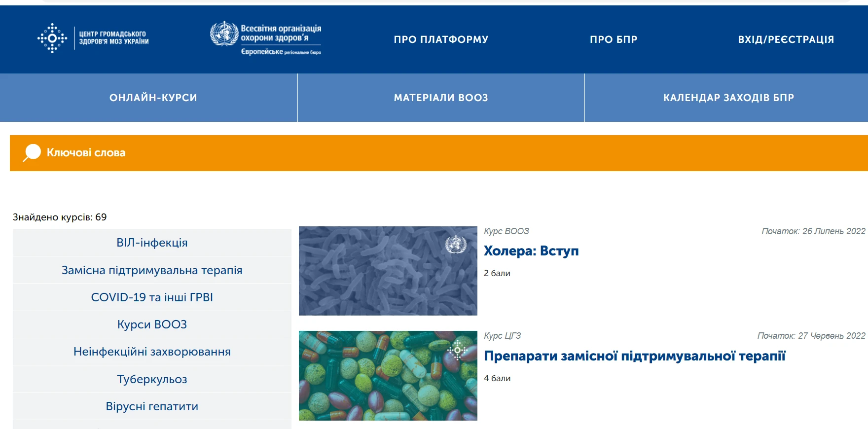Select the Замісна підтримувальна терапія category
Viewport: 868px width, 429px height.
coord(152,270)
